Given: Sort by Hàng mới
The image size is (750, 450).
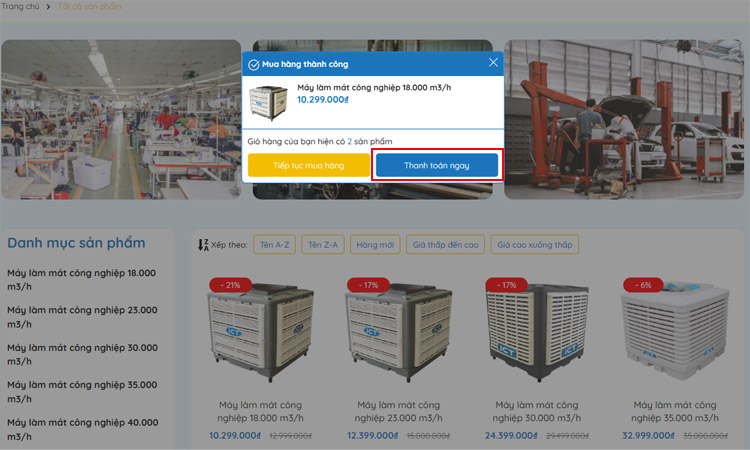Looking at the screenshot, I should point(375,245).
